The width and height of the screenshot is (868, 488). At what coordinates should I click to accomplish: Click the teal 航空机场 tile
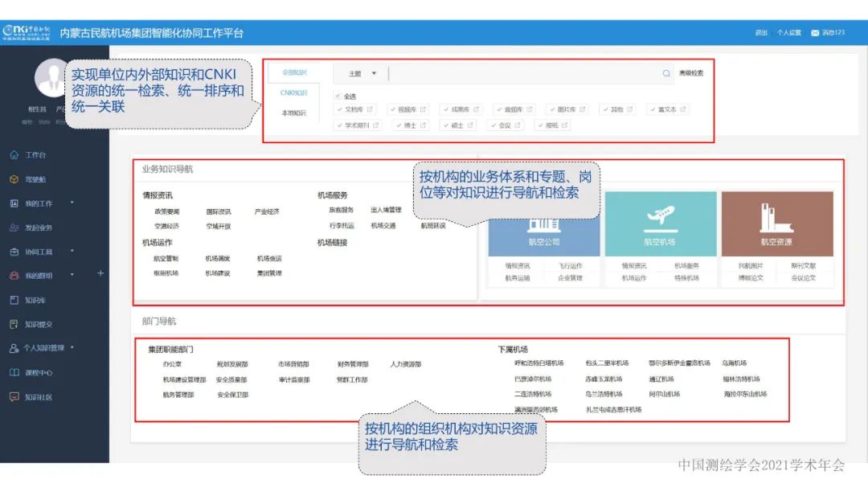pos(659,223)
